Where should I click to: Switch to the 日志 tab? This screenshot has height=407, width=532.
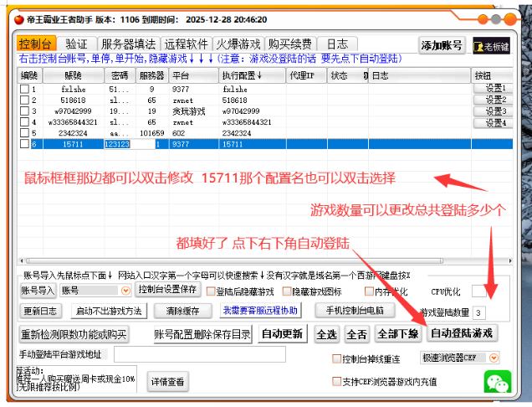337,44
